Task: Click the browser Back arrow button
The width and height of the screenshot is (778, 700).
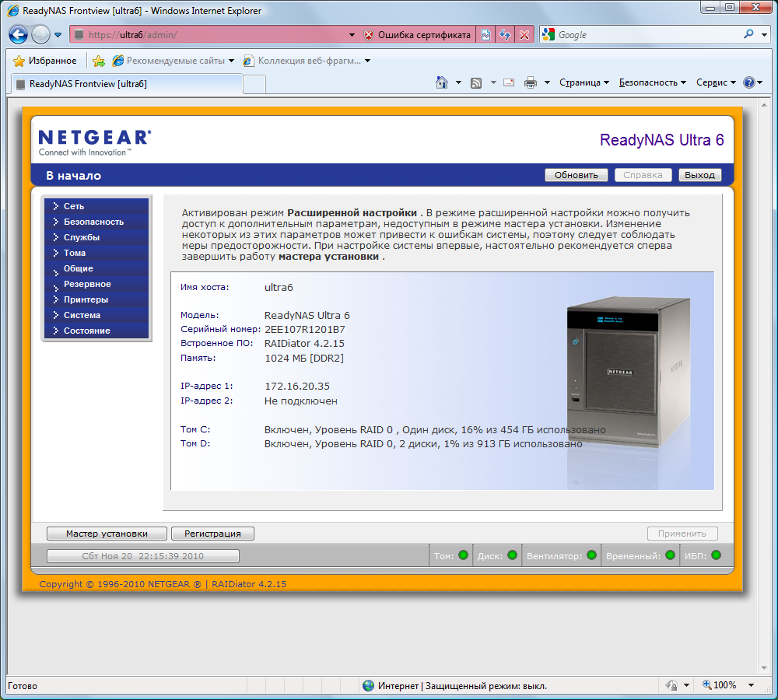Action: 19,35
